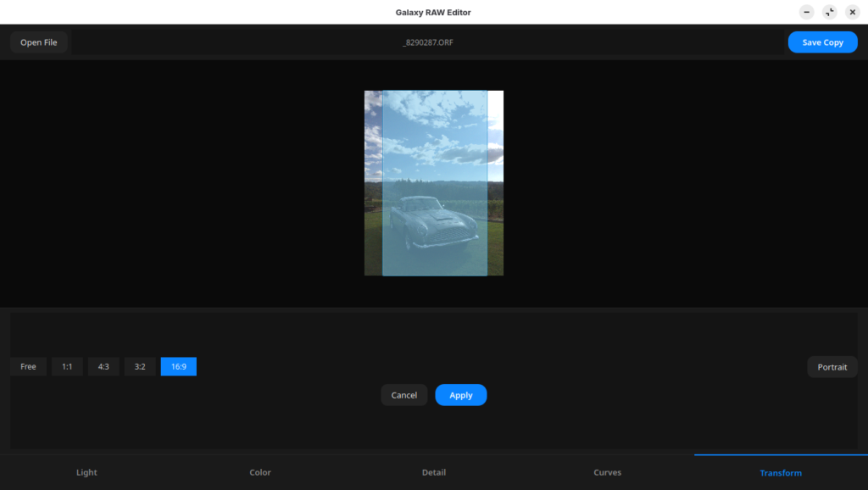The width and height of the screenshot is (868, 490).
Task: Click the _8290287.ORF filename label
Action: [x=428, y=42]
